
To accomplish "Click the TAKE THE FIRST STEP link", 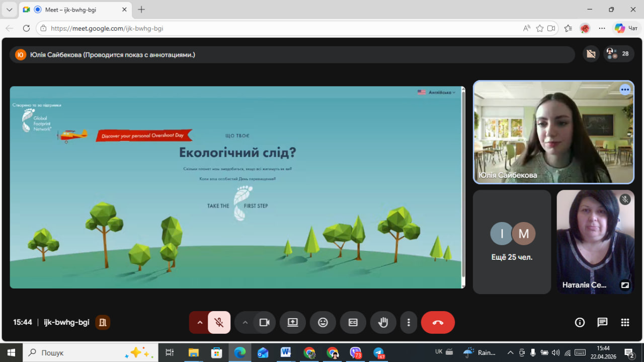I will 238,205.
